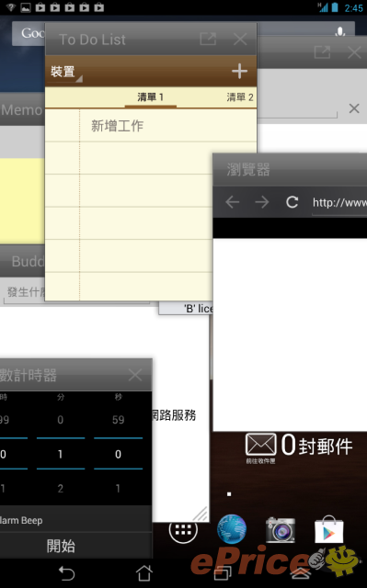Open recent apps from the navigation bar

[x=223, y=573]
